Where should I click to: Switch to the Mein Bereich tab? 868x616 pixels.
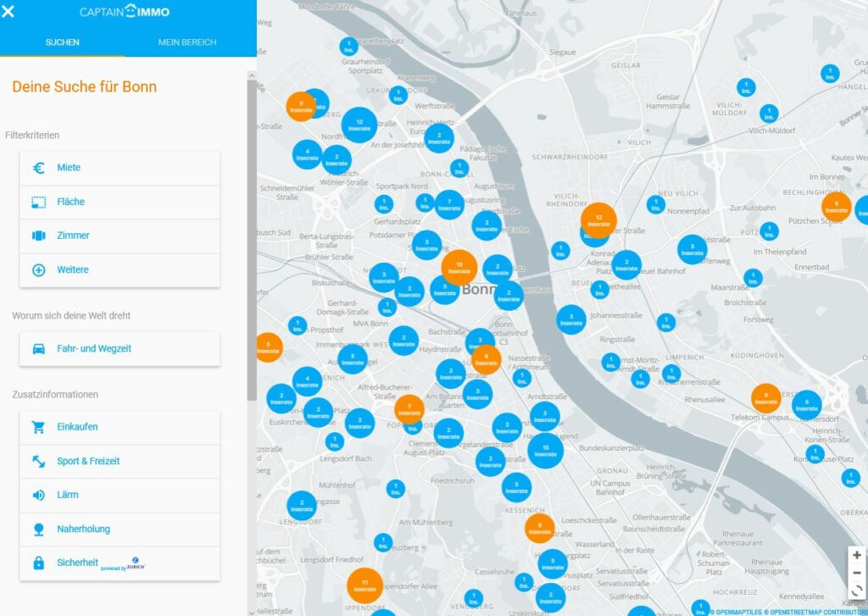187,42
